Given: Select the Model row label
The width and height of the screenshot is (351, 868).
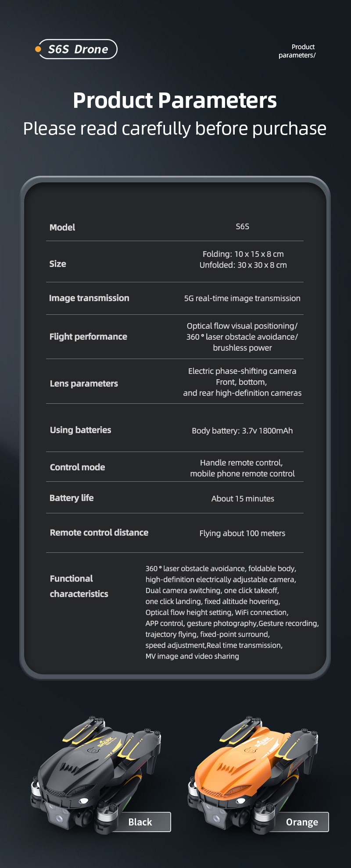Looking at the screenshot, I should click(x=62, y=227).
